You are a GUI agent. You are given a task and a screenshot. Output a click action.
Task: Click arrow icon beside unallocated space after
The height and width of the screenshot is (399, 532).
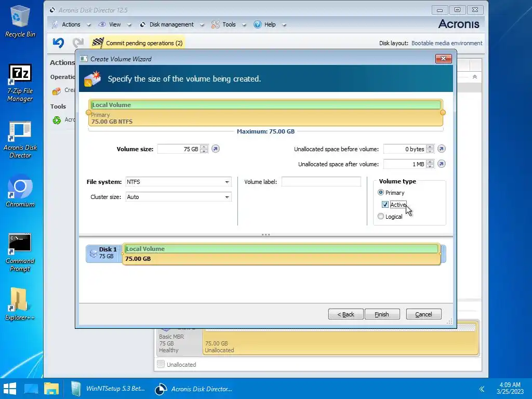point(441,164)
